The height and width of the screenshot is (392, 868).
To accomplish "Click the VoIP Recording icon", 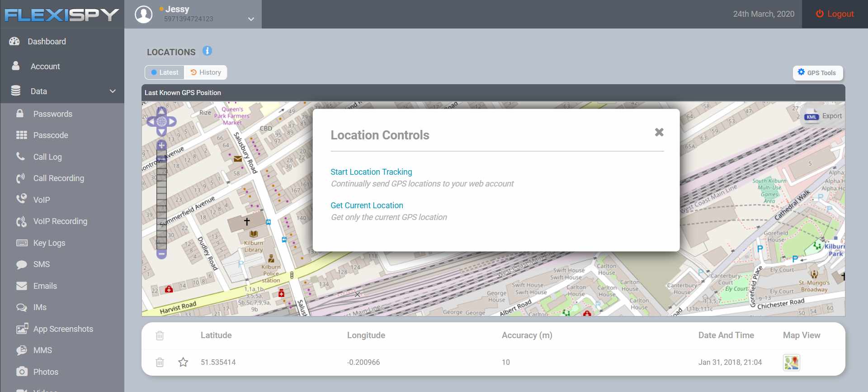I will [21, 221].
